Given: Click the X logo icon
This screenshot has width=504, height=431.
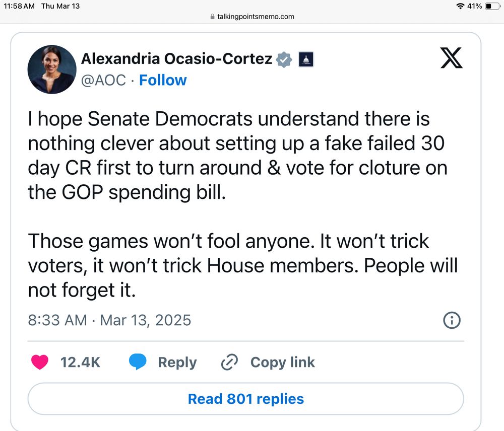Looking at the screenshot, I should [x=451, y=58].
